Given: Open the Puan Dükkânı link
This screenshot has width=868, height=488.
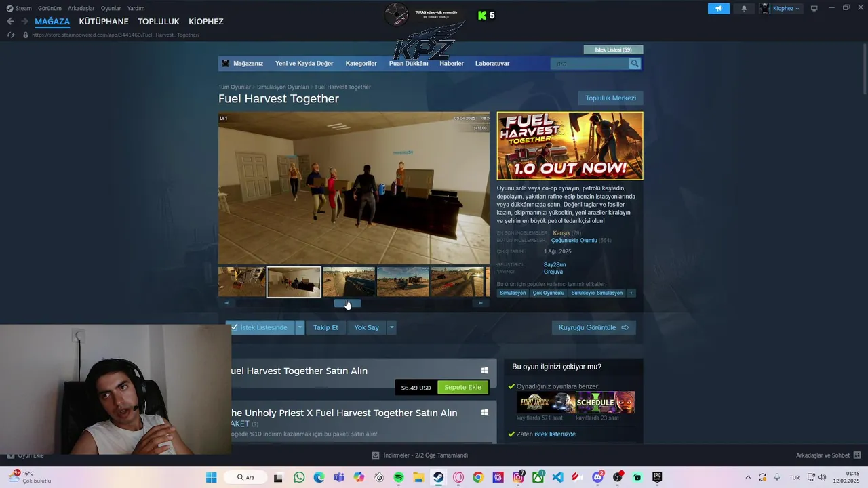Looking at the screenshot, I should click(x=408, y=64).
